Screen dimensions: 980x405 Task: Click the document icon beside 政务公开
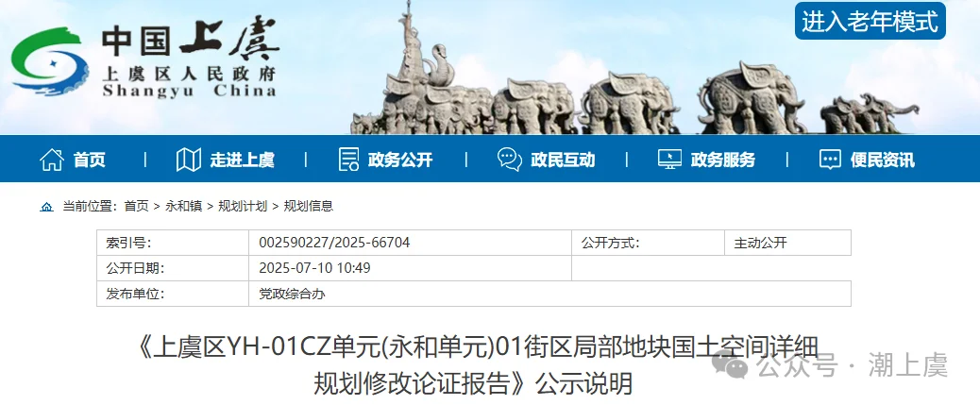tap(348, 160)
